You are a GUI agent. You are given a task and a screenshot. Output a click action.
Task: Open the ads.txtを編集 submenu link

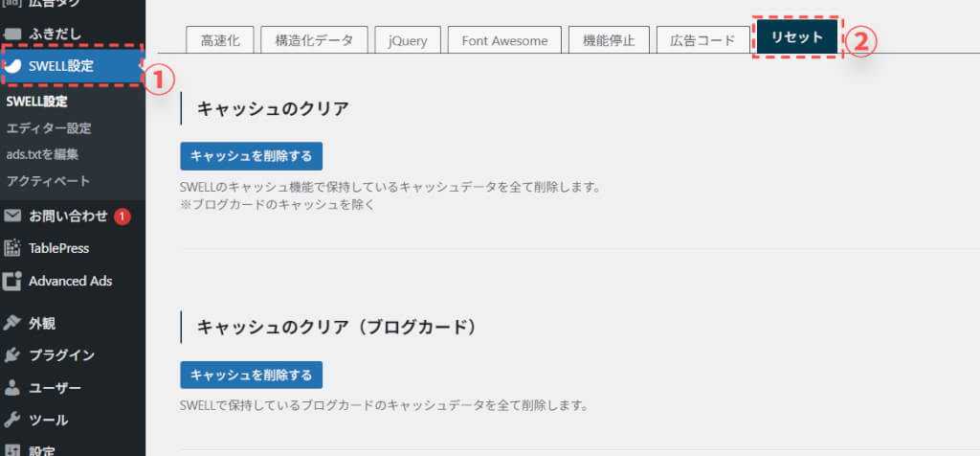click(42, 154)
